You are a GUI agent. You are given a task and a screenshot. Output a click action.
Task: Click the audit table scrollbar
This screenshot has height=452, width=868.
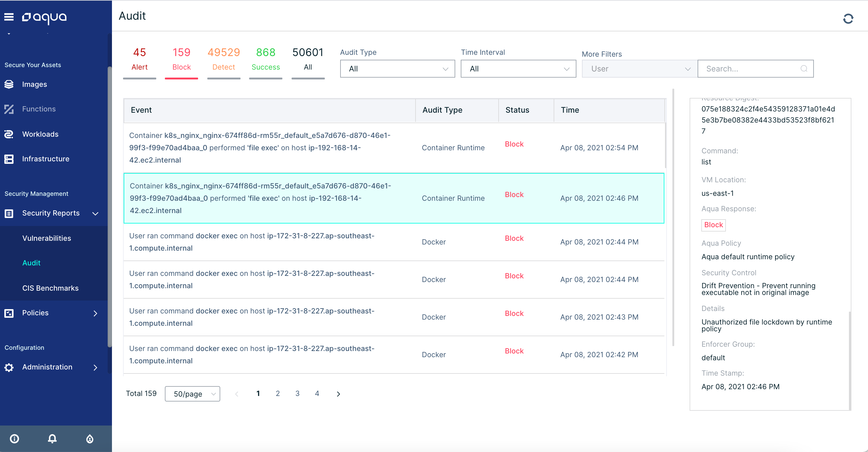click(x=666, y=145)
